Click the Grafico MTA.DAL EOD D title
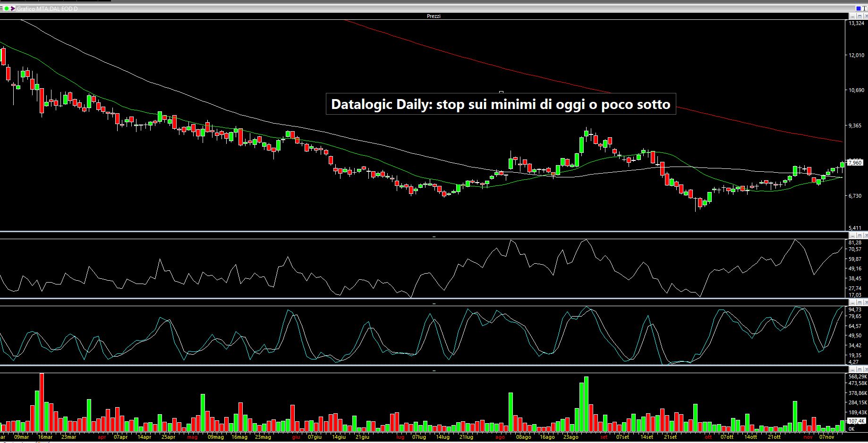This screenshot has height=443, width=868. pos(47,9)
